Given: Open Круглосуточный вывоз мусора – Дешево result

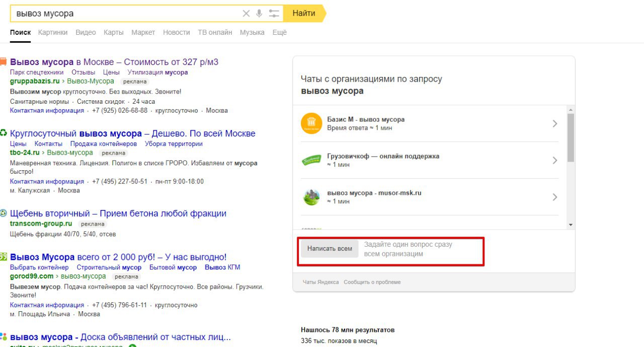Looking at the screenshot, I should pyautogui.click(x=133, y=133).
